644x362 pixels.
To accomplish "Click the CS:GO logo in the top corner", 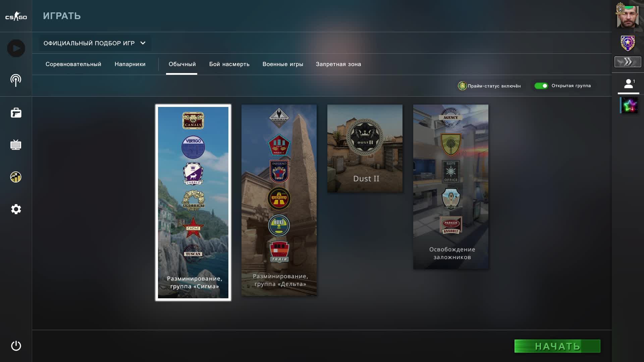I will [15, 16].
